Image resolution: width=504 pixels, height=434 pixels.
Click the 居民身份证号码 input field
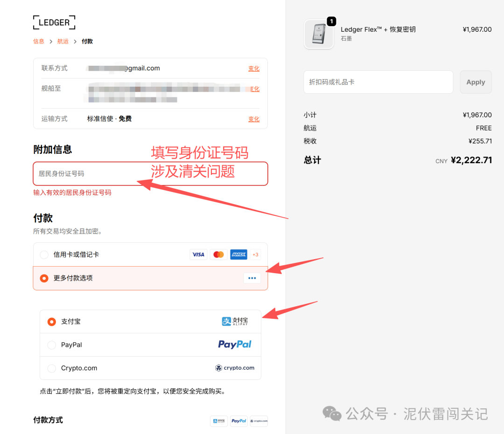click(93, 173)
